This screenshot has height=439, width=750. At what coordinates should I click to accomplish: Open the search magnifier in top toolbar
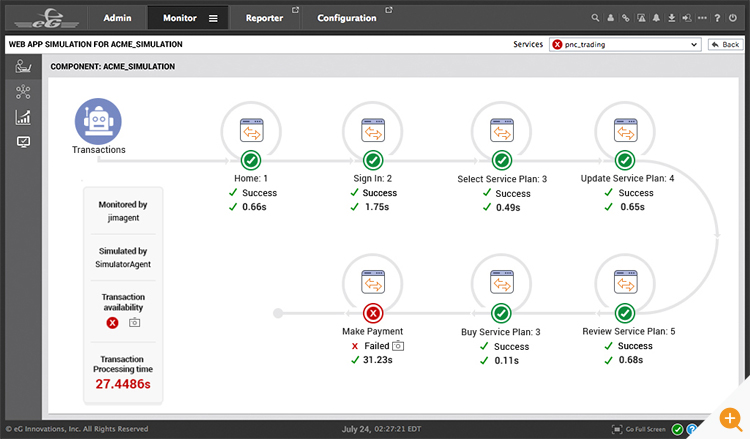595,18
